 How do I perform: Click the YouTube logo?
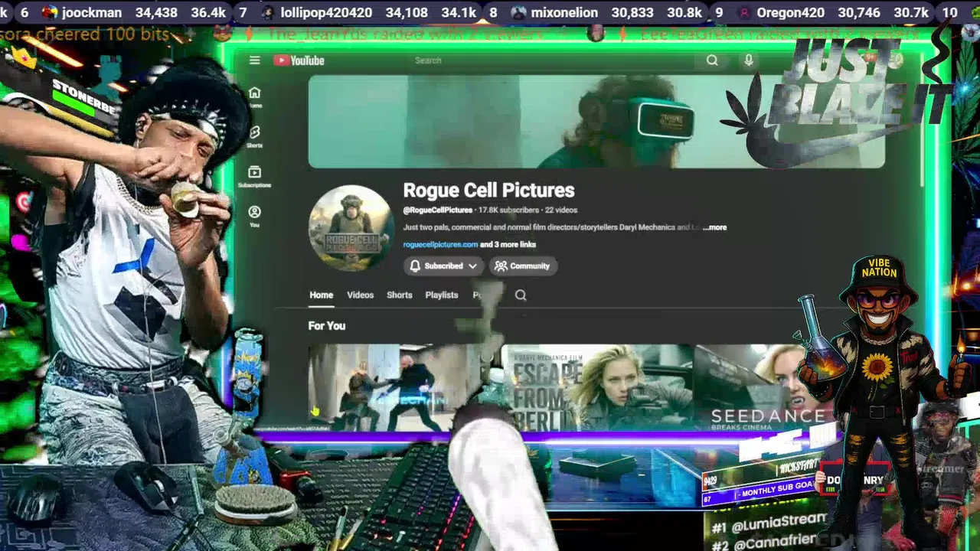tap(299, 60)
